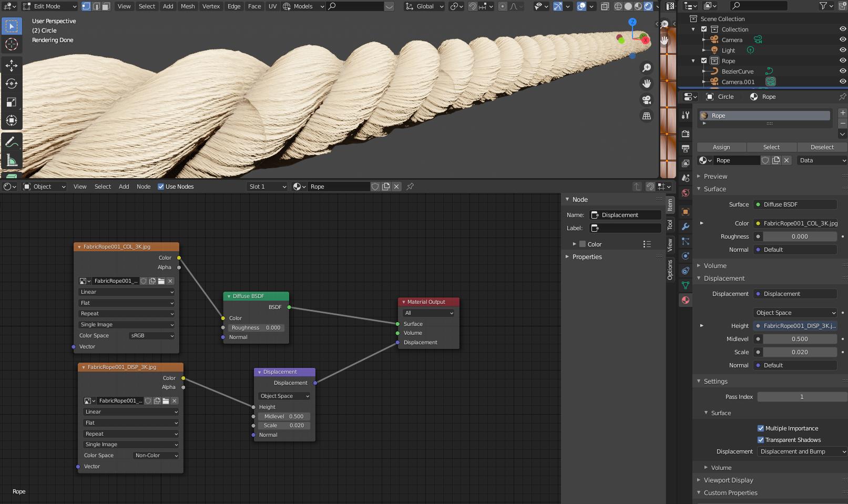This screenshot has width=848, height=504.
Task: Open Non-Color color space dropdown
Action: click(x=156, y=456)
